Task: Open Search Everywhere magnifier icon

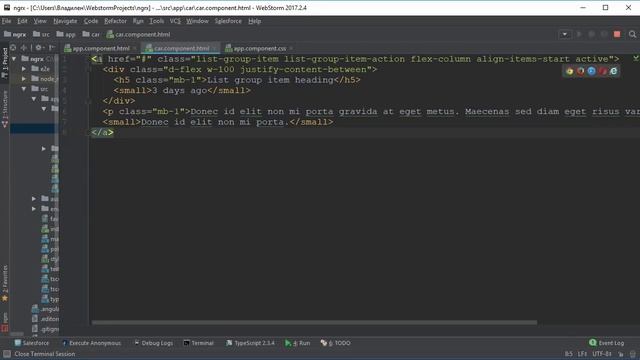Action: [x=632, y=34]
